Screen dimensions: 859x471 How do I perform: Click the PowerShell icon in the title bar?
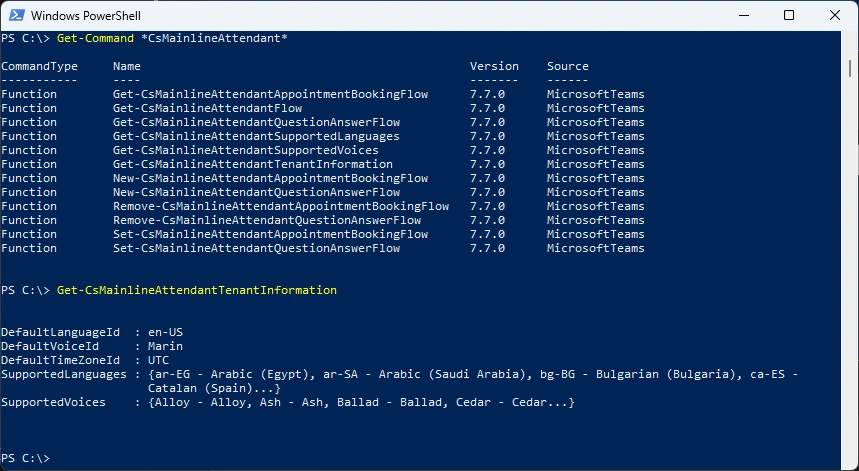(17, 16)
